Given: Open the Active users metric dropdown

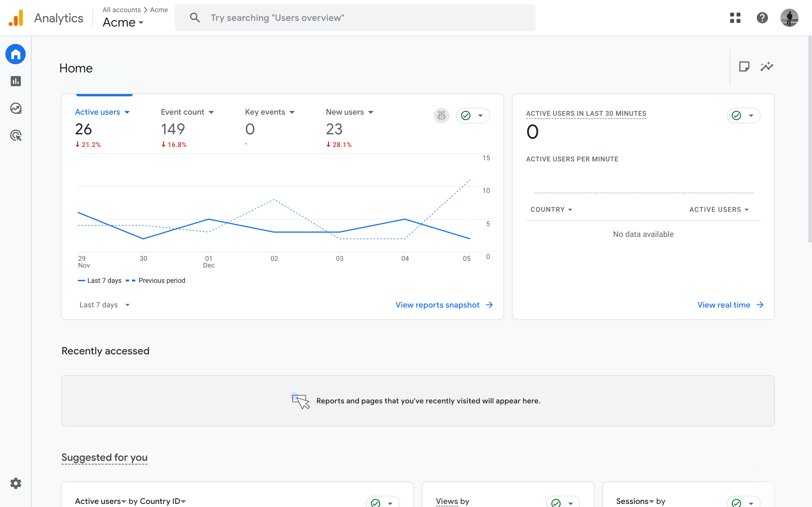Looking at the screenshot, I should [x=102, y=112].
